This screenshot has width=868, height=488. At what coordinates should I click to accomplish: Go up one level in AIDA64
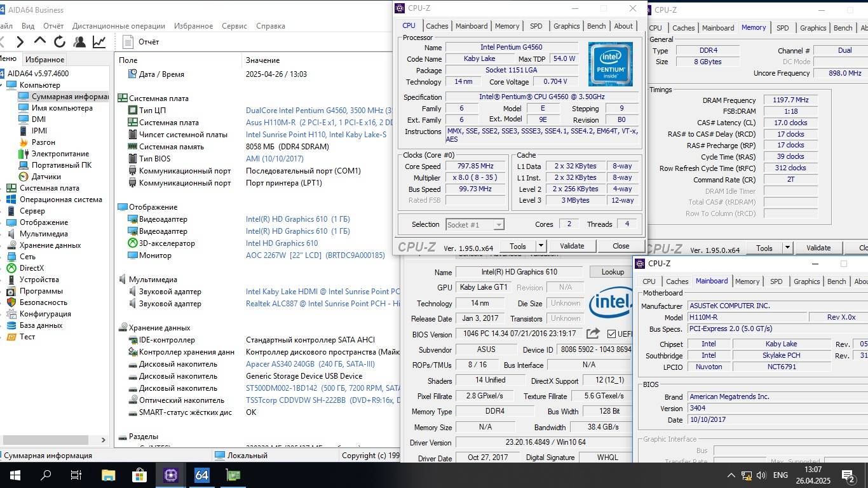pyautogui.click(x=39, y=42)
